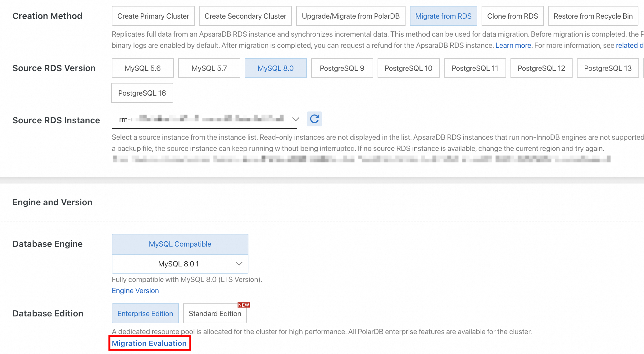Select Migrate from RDS creation method
The image size is (644, 354).
pyautogui.click(x=443, y=16)
